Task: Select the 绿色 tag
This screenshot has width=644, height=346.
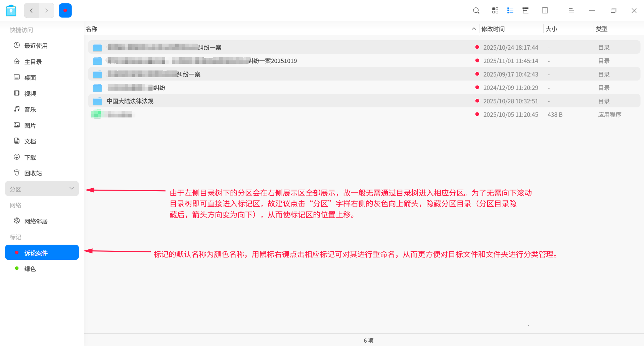Action: point(42,269)
